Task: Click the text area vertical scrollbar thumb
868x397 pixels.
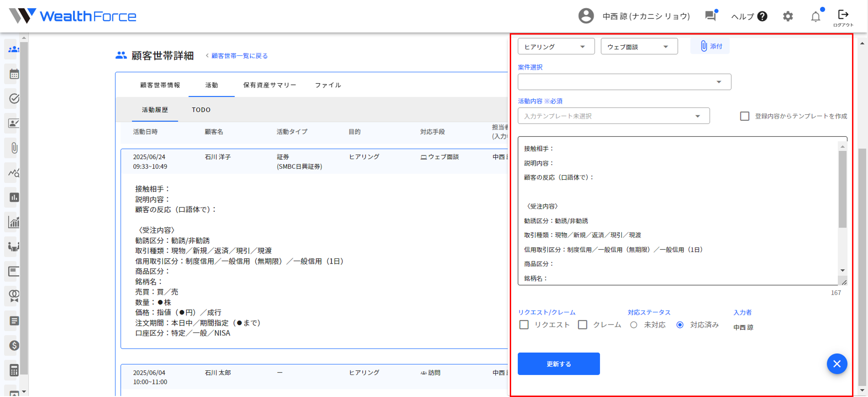Action: (842, 189)
